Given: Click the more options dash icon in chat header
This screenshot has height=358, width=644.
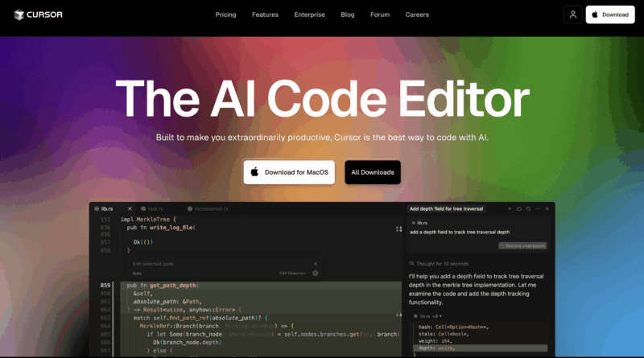Looking at the screenshot, I should (x=538, y=209).
